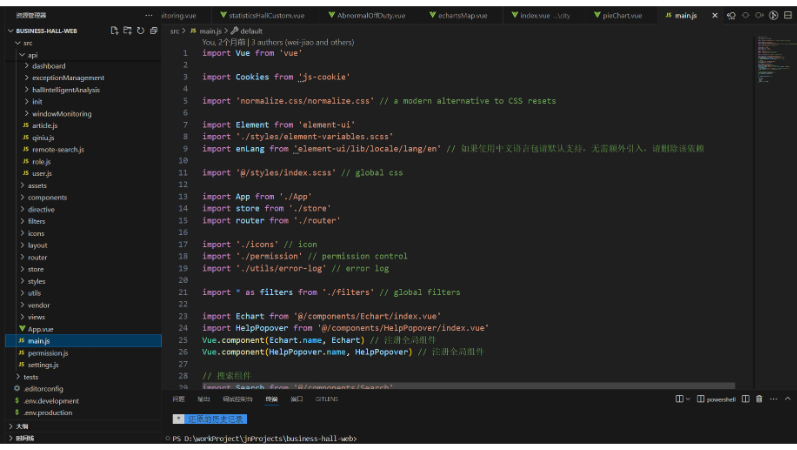The width and height of the screenshot is (797, 450).
Task: Split the editor layout icon
Action: pyautogui.click(x=788, y=15)
